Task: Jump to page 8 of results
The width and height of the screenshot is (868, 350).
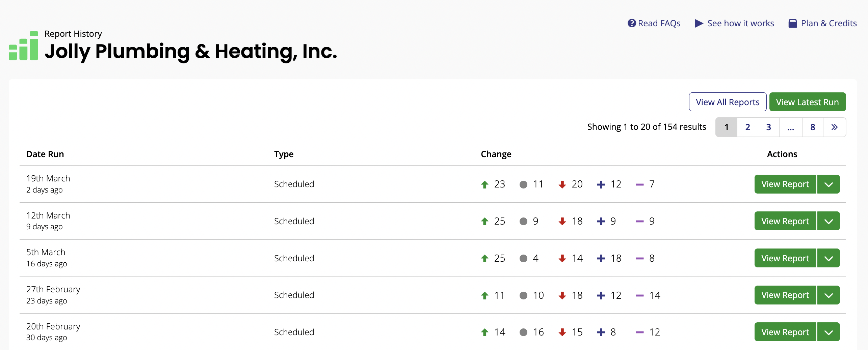Action: point(813,127)
